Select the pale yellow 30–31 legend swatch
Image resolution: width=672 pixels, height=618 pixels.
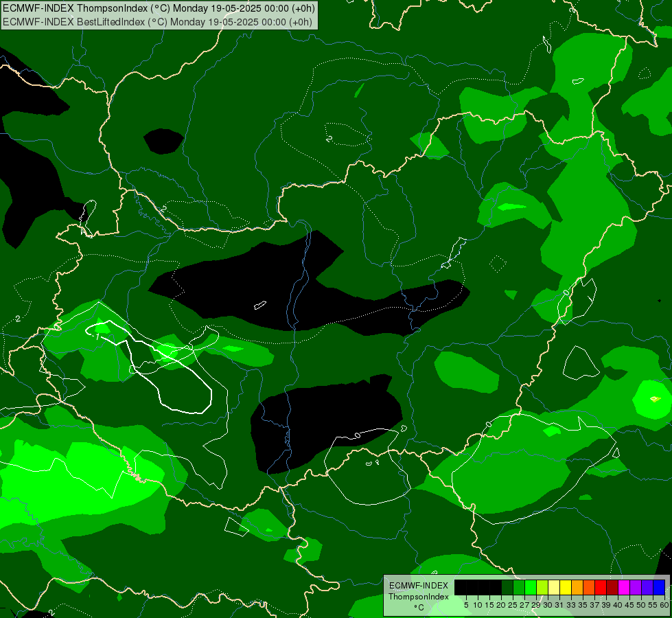554,587
